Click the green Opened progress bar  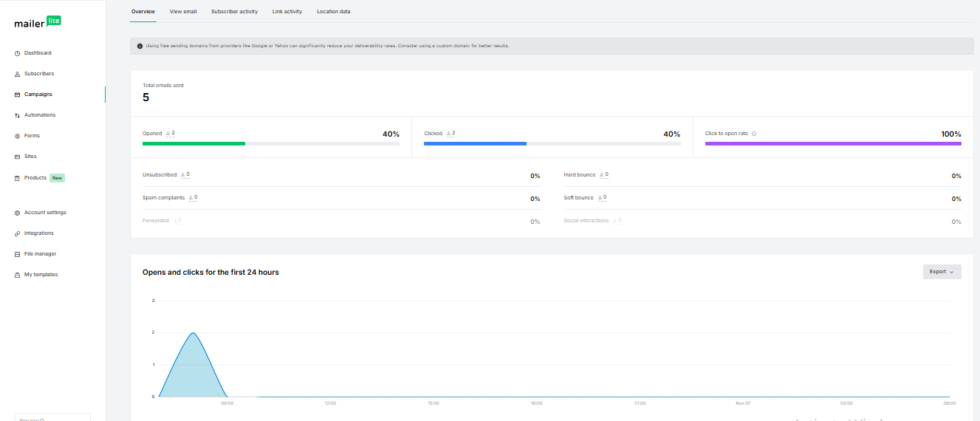(x=193, y=143)
